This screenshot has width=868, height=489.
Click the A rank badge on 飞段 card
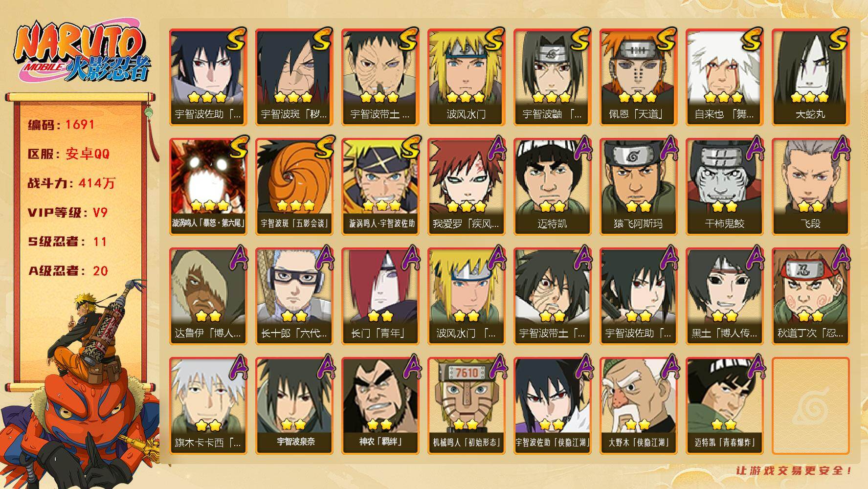click(x=839, y=148)
